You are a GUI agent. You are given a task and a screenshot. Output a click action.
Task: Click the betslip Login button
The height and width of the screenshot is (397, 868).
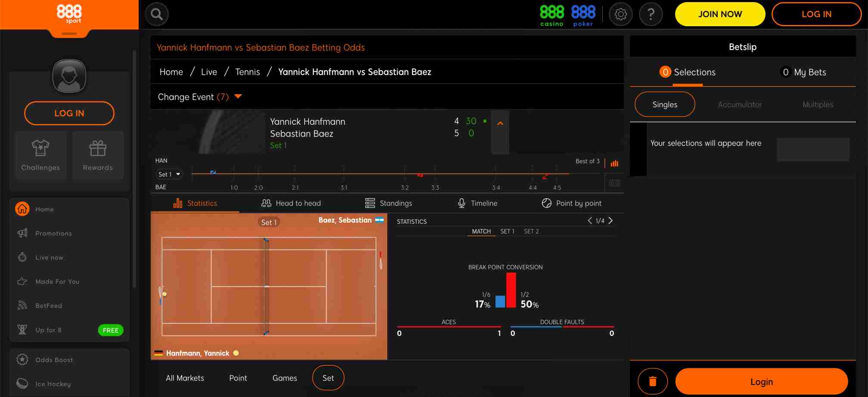pos(761,381)
